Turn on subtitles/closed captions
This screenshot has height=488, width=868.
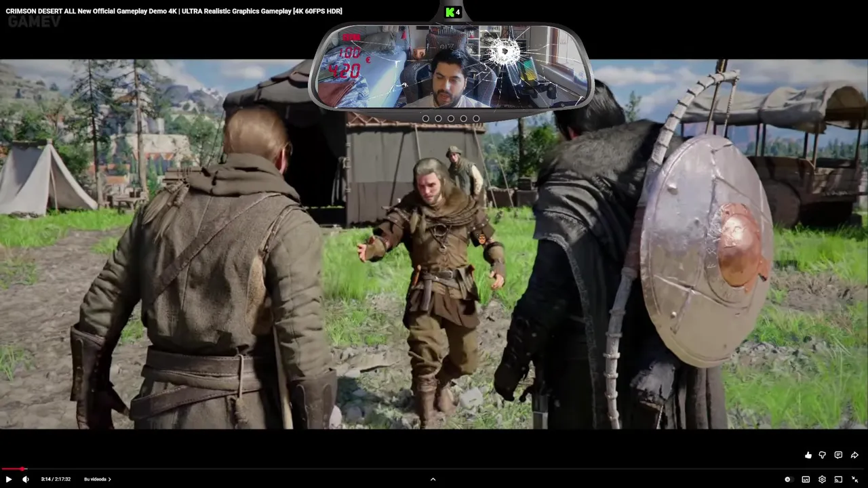806,479
